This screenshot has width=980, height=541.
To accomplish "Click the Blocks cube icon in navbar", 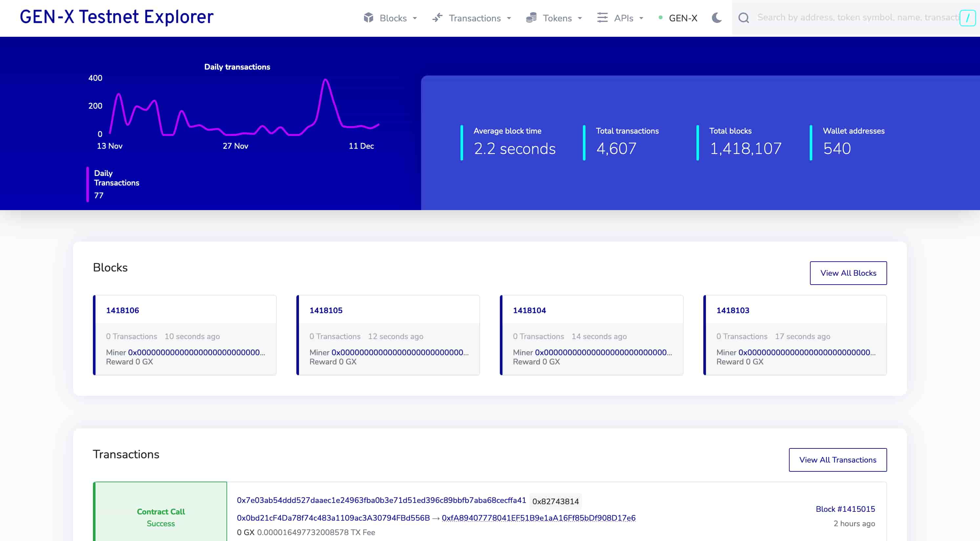I will click(x=368, y=17).
